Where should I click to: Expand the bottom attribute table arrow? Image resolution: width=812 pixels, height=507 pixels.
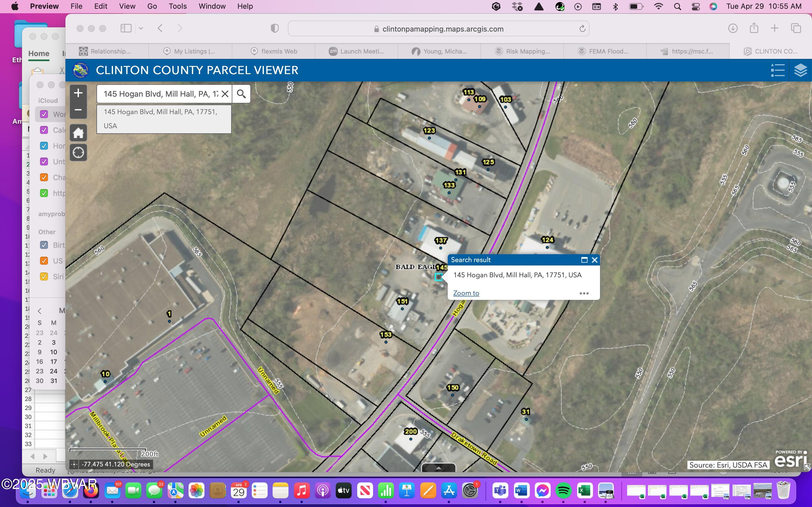(438, 468)
